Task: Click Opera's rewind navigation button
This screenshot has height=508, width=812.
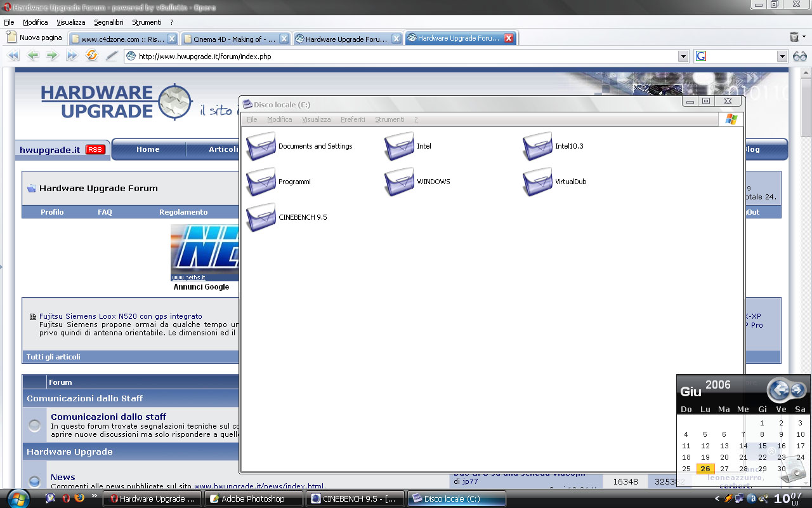Action: point(13,56)
